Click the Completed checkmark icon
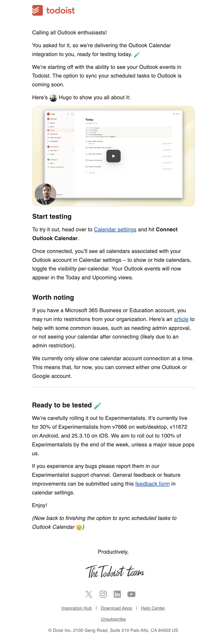215x644 pixels. 49,141
